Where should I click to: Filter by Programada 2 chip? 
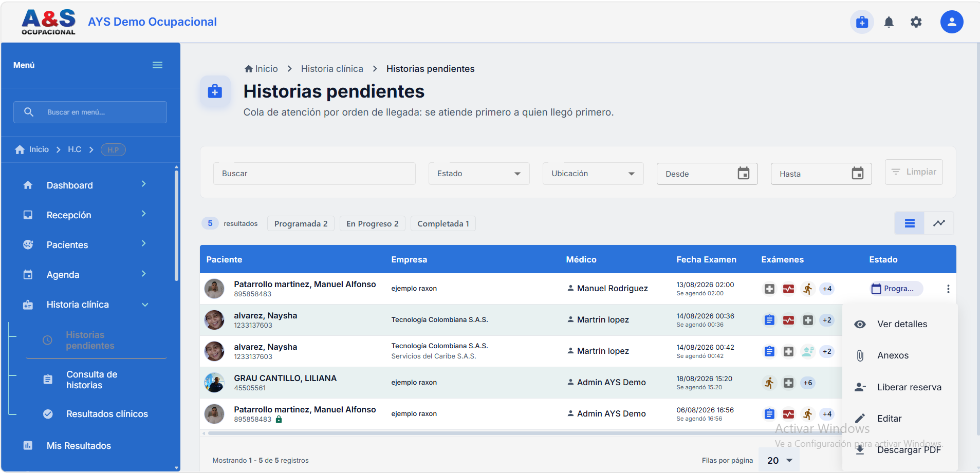coord(301,223)
